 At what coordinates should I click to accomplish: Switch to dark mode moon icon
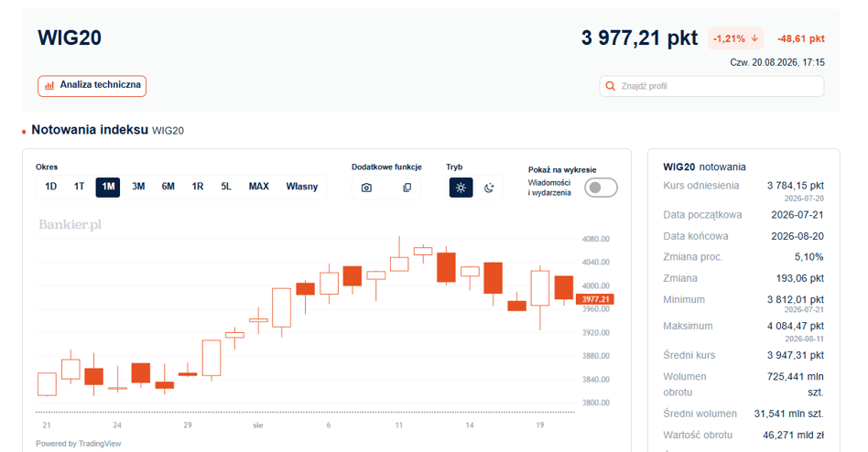(x=488, y=188)
